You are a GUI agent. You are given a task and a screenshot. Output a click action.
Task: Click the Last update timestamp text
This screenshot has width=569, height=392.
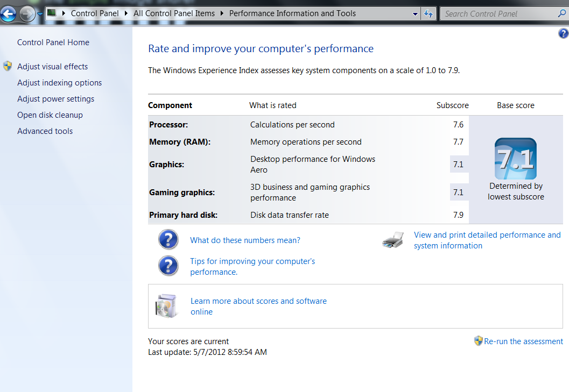pyautogui.click(x=208, y=352)
